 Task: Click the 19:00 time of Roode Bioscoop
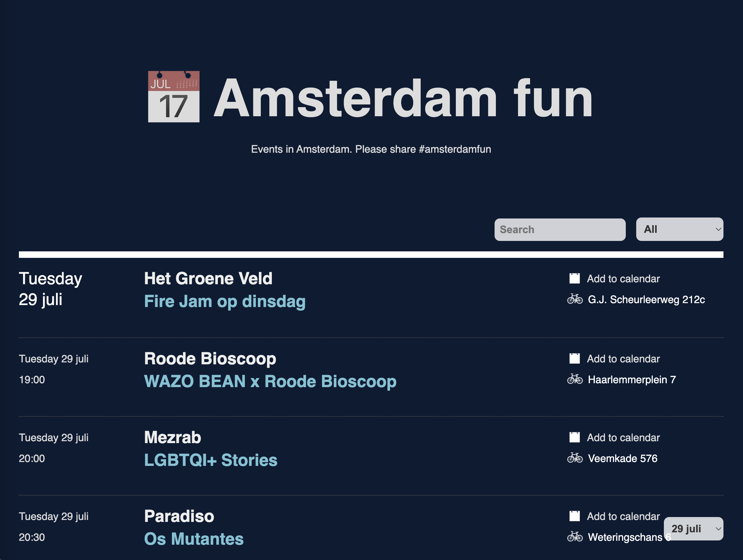[x=32, y=380]
